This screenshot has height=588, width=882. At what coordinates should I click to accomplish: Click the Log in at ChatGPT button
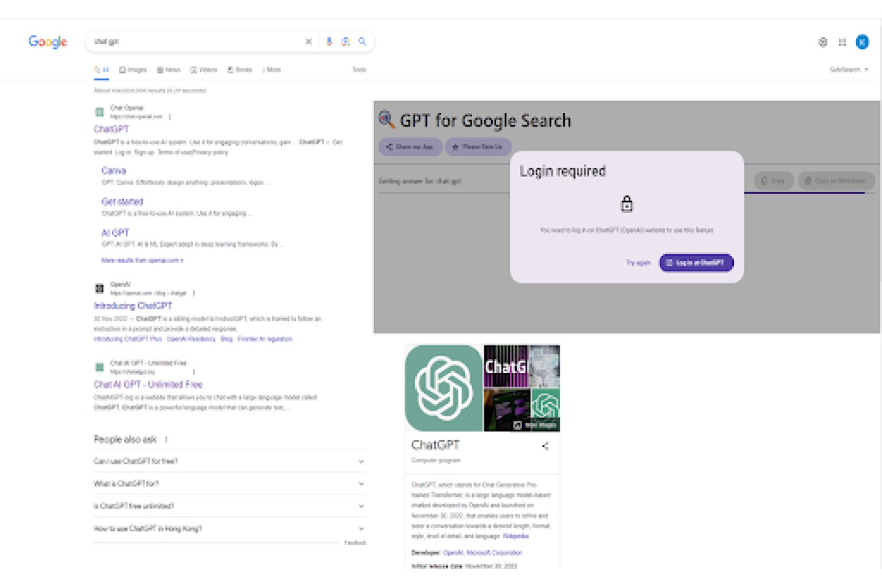[x=696, y=263]
